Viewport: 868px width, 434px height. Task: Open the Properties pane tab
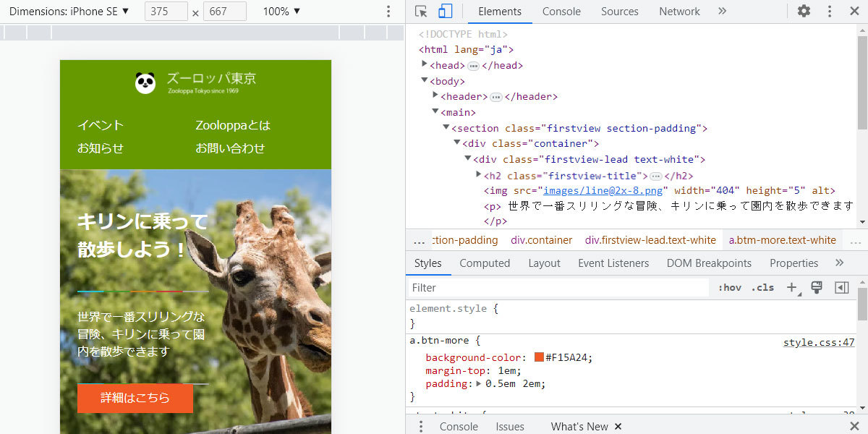[x=793, y=263]
